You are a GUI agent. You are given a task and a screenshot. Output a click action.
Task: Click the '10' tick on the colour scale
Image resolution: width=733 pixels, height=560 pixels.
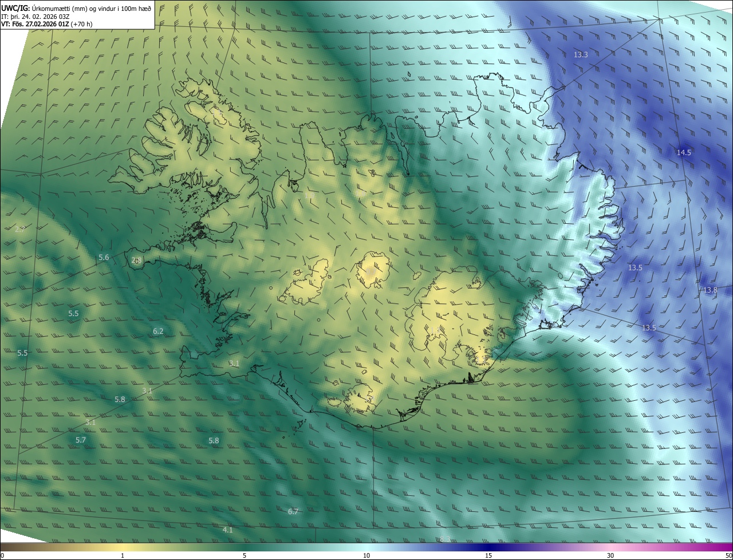coord(366,555)
